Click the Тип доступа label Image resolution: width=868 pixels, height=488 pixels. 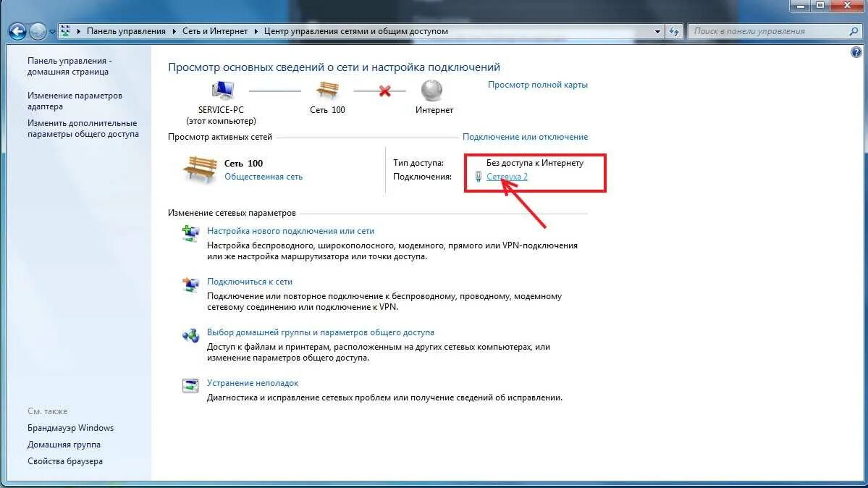coord(418,163)
